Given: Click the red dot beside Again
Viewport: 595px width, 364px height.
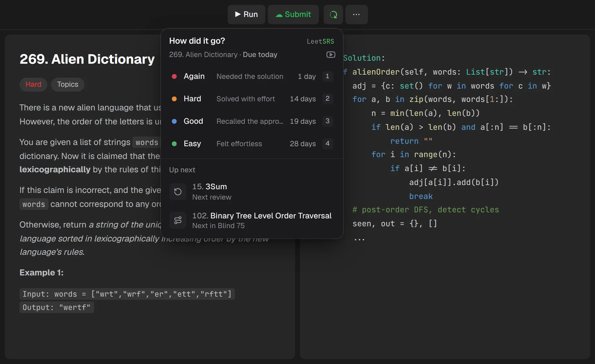Looking at the screenshot, I should (x=174, y=76).
